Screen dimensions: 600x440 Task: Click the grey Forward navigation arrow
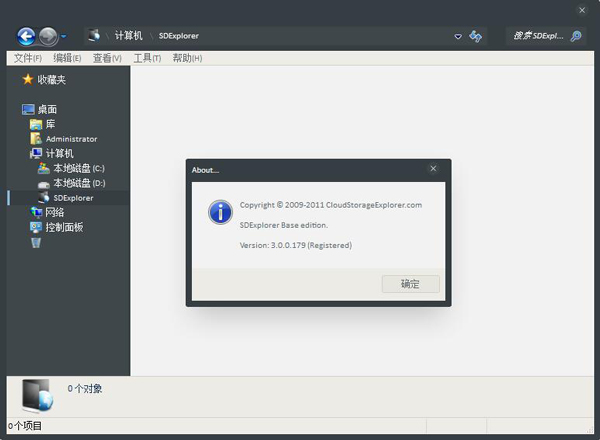tap(48, 36)
